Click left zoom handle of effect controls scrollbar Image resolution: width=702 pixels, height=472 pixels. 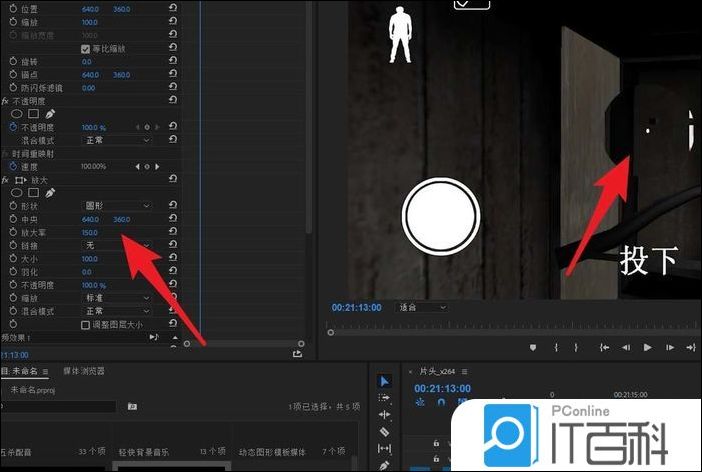[x=187, y=343]
